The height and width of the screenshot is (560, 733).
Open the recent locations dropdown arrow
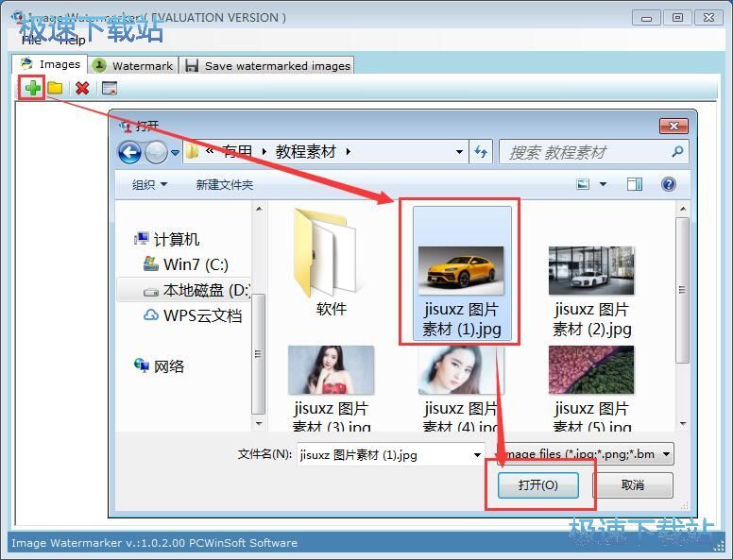pyautogui.click(x=175, y=152)
